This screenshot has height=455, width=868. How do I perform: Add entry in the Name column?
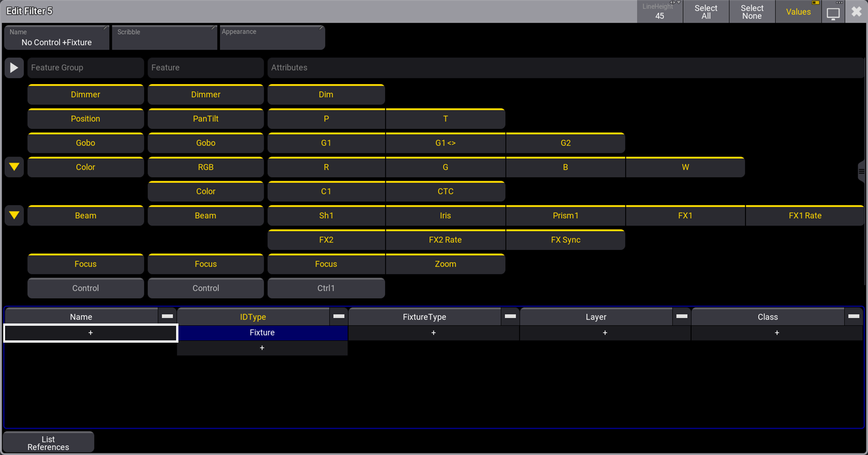91,333
